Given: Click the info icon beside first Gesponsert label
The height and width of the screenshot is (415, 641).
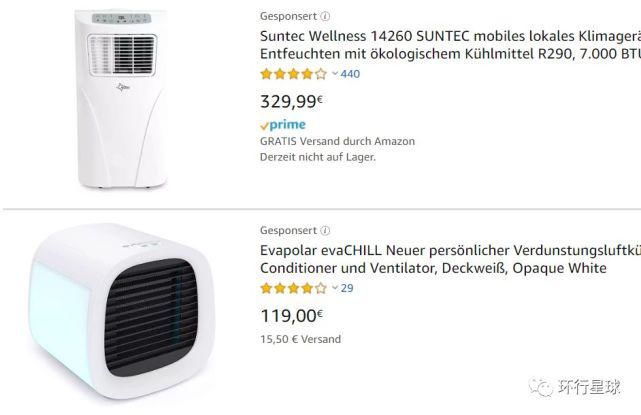Looking at the screenshot, I should point(325,16).
